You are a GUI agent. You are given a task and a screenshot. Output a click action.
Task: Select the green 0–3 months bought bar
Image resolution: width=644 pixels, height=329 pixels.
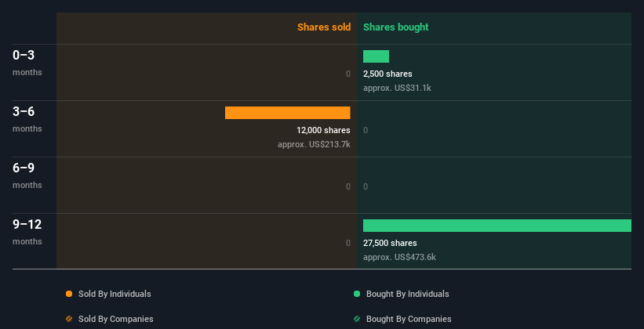point(376,56)
